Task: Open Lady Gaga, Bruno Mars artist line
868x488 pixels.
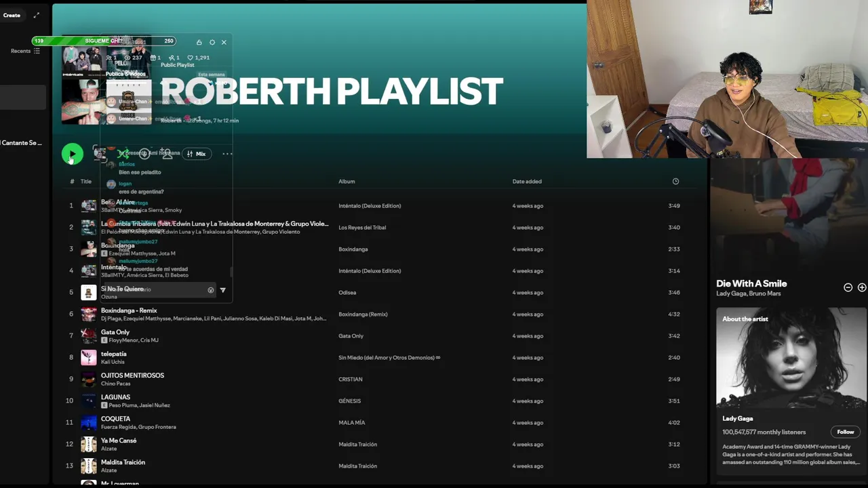Action: click(749, 293)
